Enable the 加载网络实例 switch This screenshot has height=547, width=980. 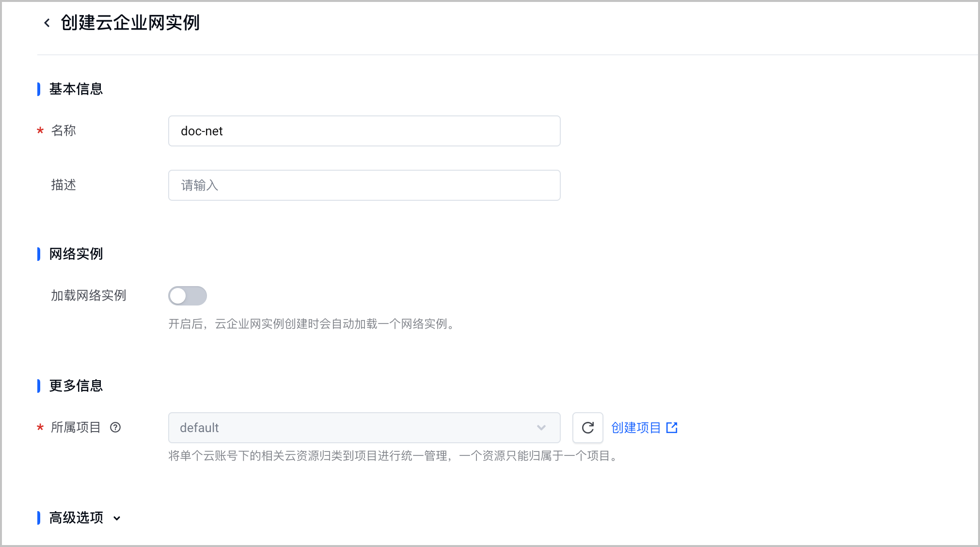pyautogui.click(x=188, y=296)
